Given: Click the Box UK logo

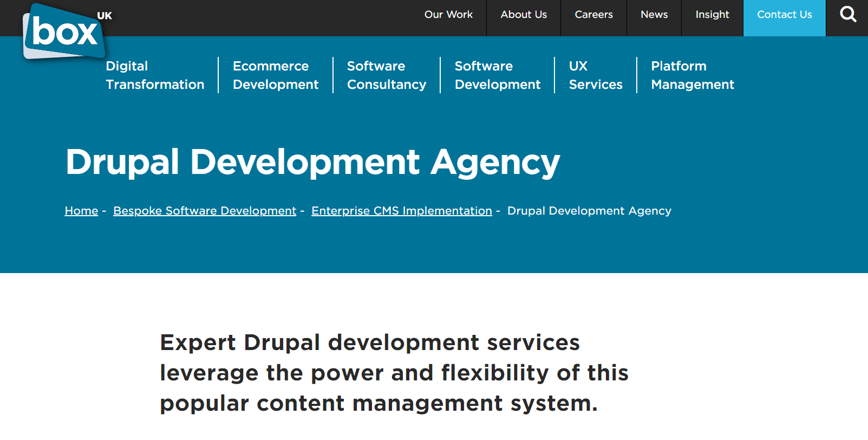Looking at the screenshot, I should [64, 32].
